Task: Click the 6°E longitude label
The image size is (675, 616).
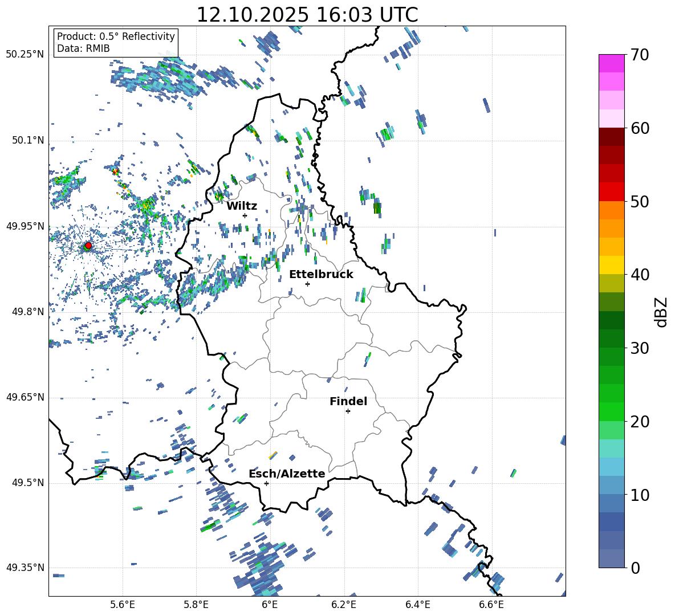Action: pyautogui.click(x=270, y=605)
